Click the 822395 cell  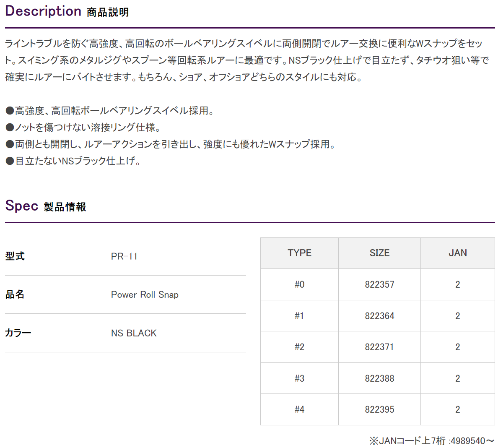[x=379, y=409]
